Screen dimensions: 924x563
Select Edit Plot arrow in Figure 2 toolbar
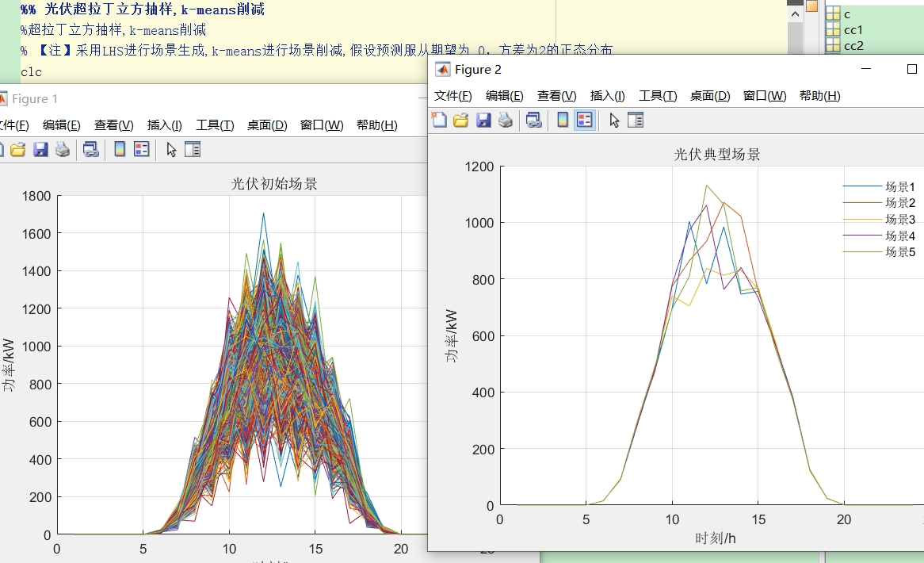click(614, 121)
